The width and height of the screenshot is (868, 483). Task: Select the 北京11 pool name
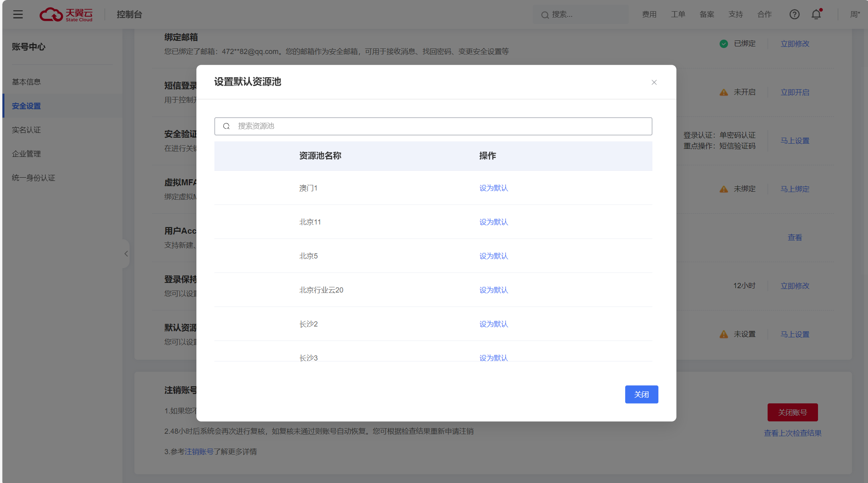coord(310,222)
